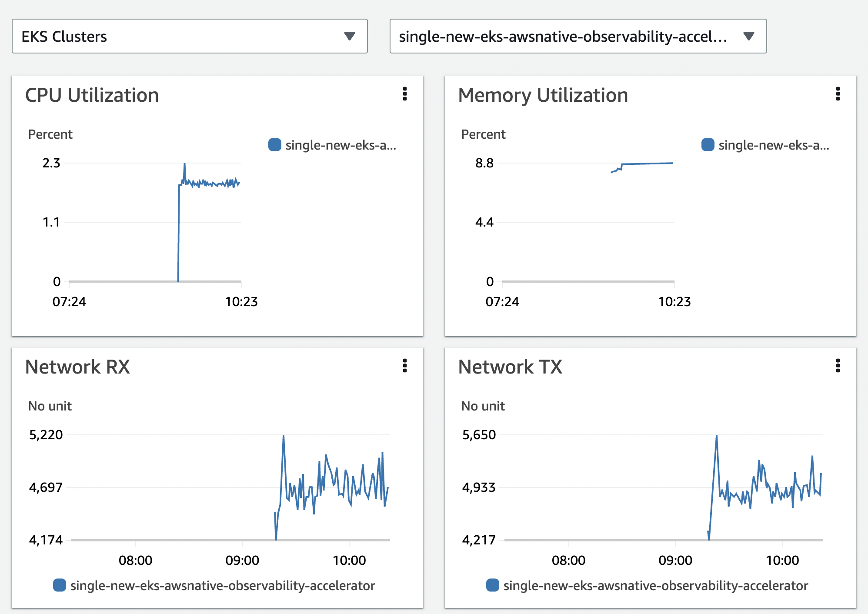Screen dimensions: 868x614
Task: Click the cluster selector dropdown arrow
Action: [748, 36]
